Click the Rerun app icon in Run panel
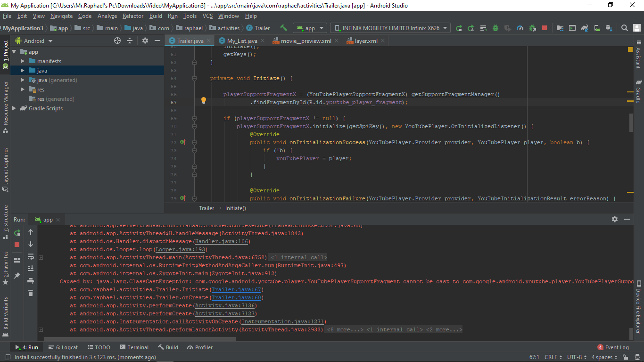 click(17, 232)
